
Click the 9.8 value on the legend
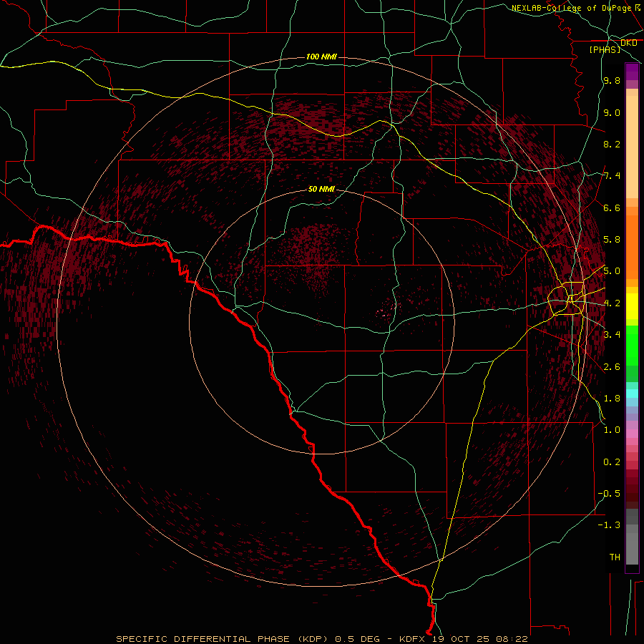click(612, 80)
